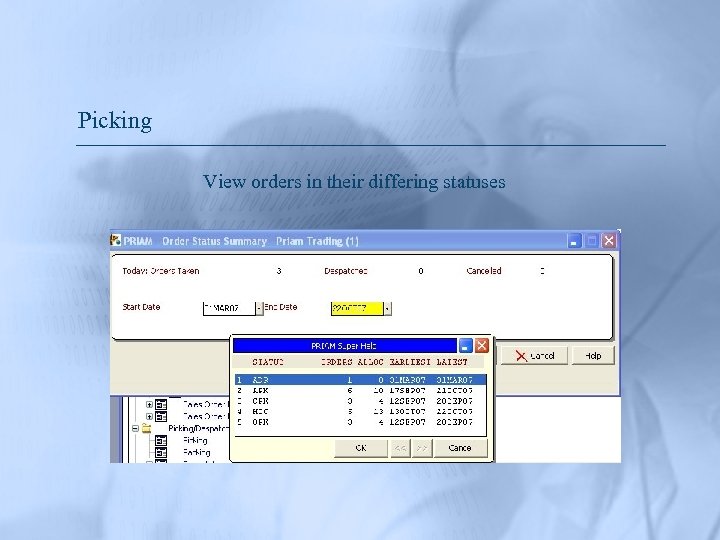Click the ORDERS column header
The width and height of the screenshot is (720, 540).
pos(337,362)
